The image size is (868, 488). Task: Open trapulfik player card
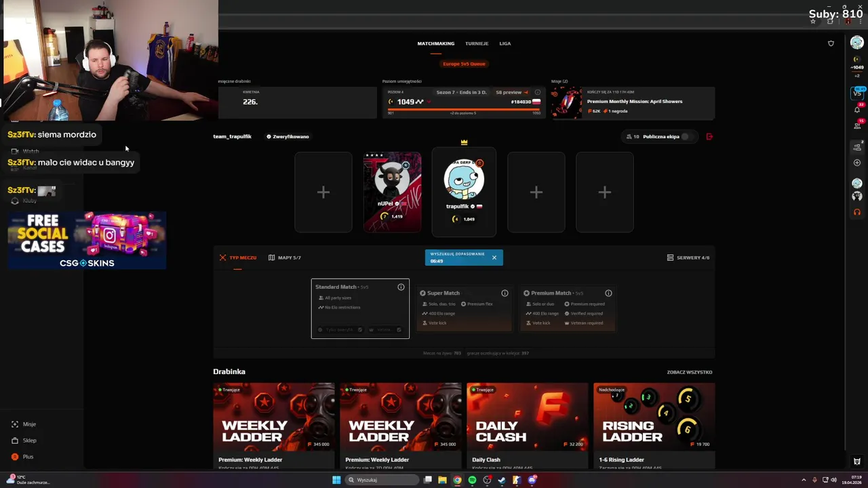464,192
